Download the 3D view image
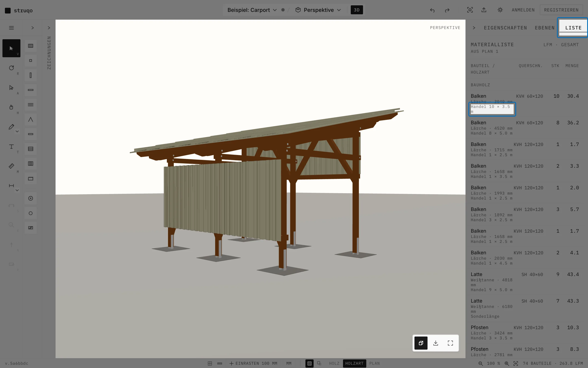 (436, 343)
